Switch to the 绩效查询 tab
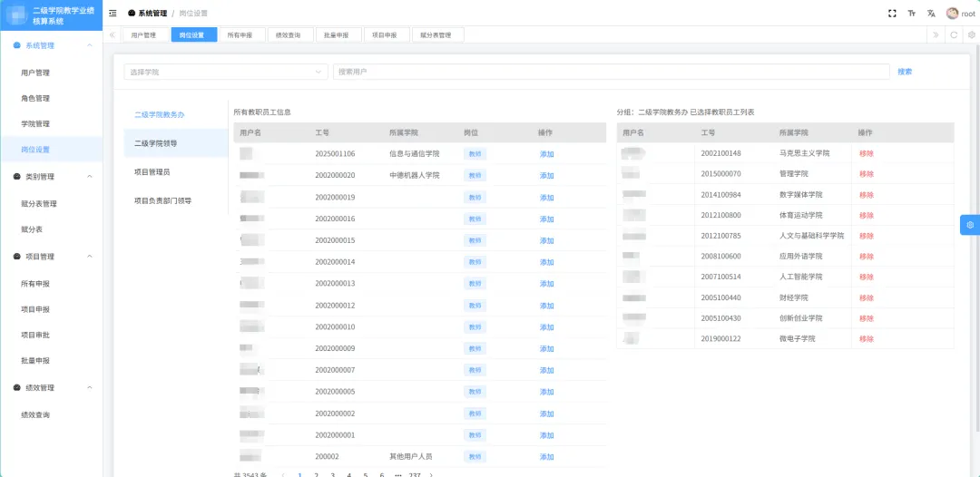The image size is (980, 477). coord(289,35)
